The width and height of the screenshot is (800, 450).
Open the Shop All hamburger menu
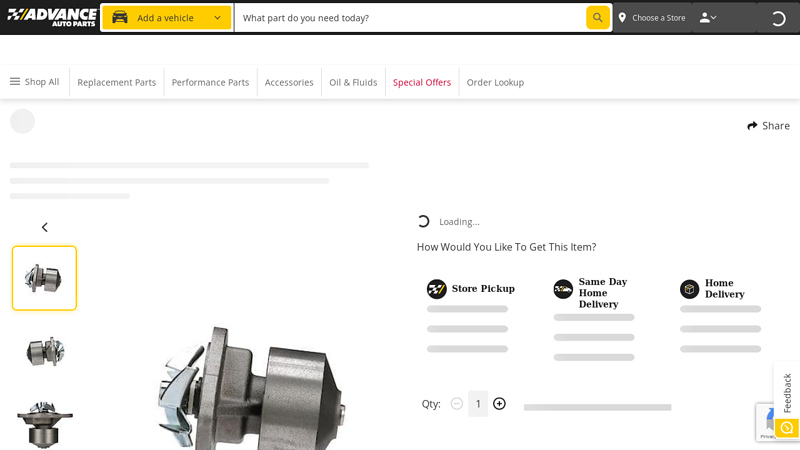point(34,82)
